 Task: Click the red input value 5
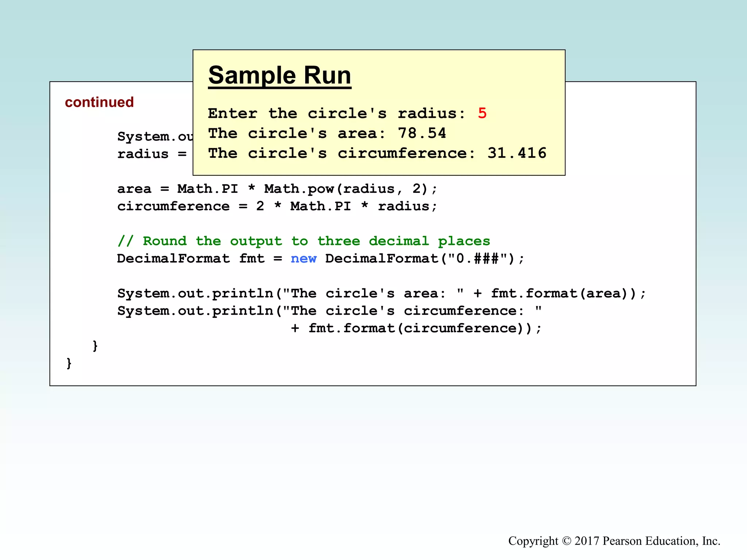pyautogui.click(x=482, y=113)
